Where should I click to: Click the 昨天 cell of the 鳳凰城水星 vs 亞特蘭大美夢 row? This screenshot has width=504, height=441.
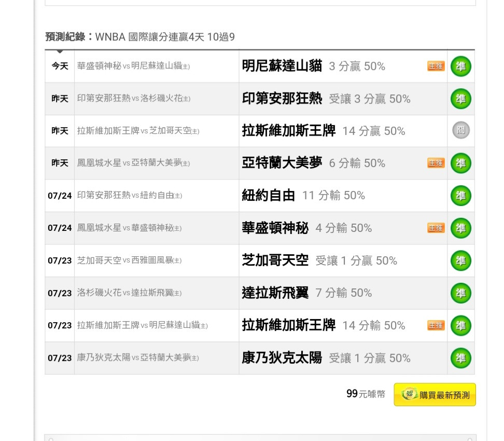[60, 163]
